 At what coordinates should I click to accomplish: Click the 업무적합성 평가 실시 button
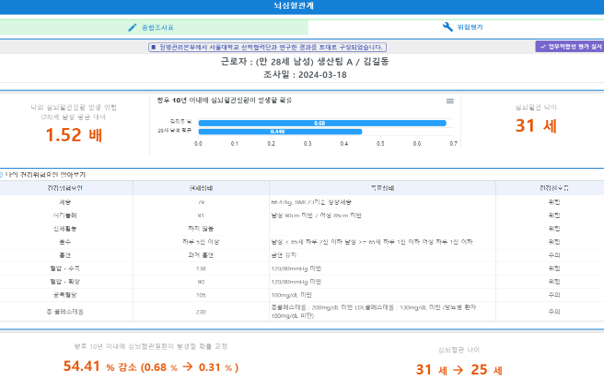pyautogui.click(x=570, y=47)
